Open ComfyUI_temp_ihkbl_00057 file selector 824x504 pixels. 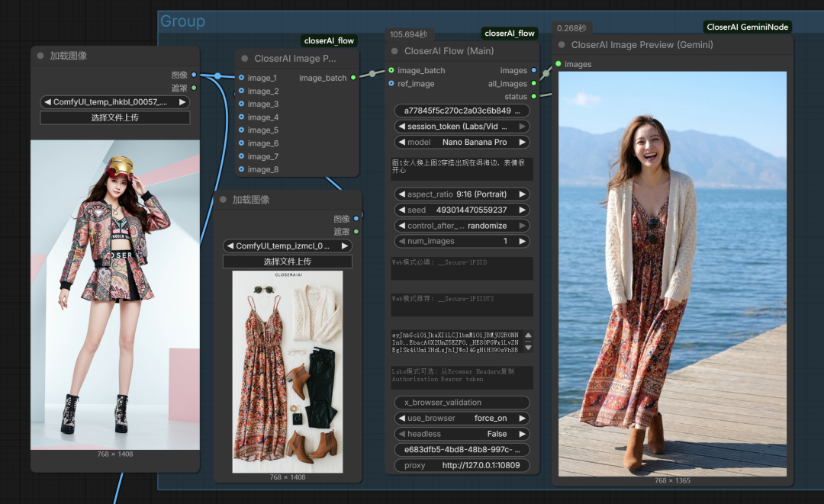tap(114, 102)
